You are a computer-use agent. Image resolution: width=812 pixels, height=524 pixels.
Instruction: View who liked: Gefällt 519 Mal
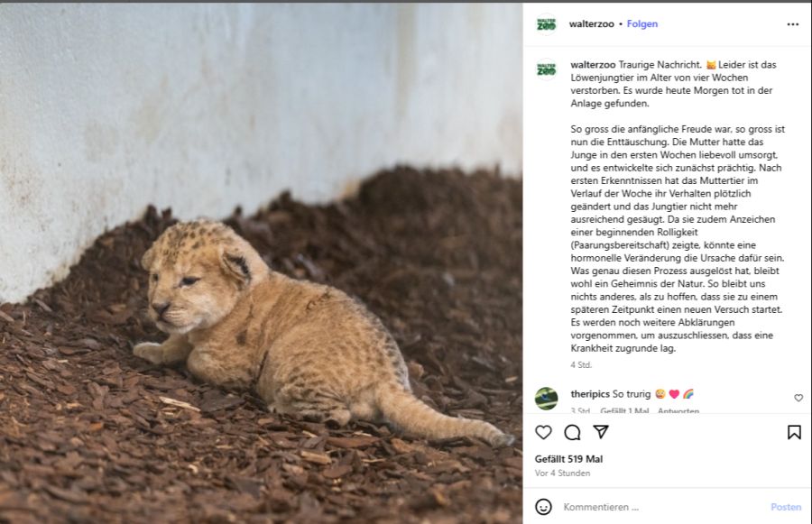pos(568,459)
